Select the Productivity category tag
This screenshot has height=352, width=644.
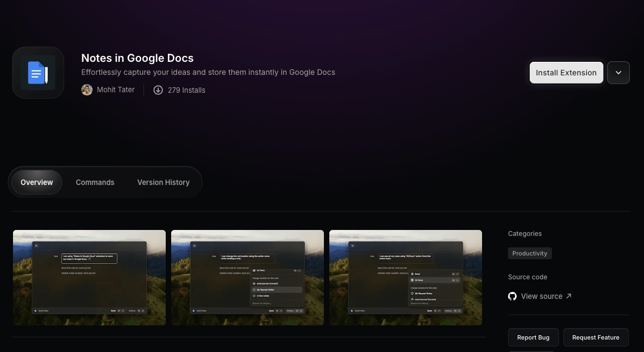point(530,253)
